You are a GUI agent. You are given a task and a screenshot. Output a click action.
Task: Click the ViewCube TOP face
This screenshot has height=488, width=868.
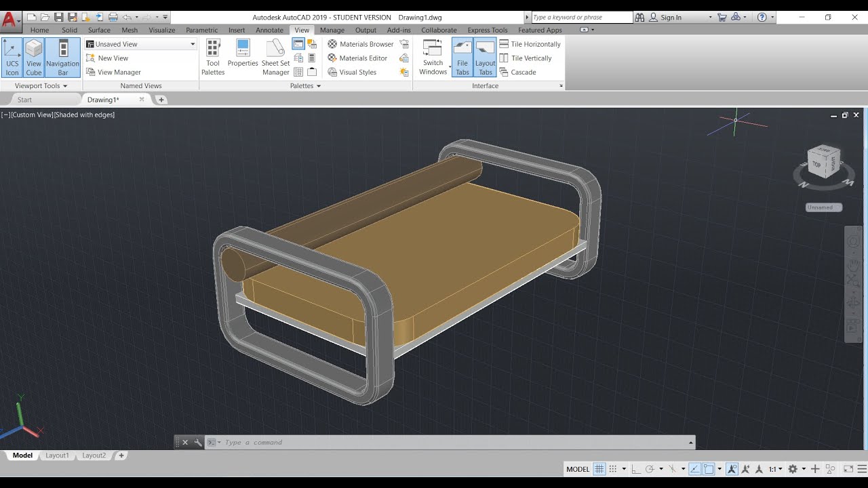[816, 164]
